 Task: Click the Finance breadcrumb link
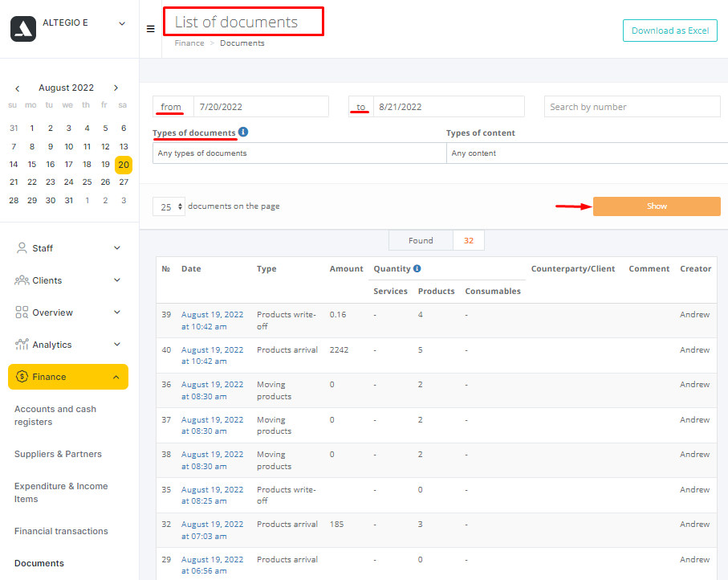189,43
